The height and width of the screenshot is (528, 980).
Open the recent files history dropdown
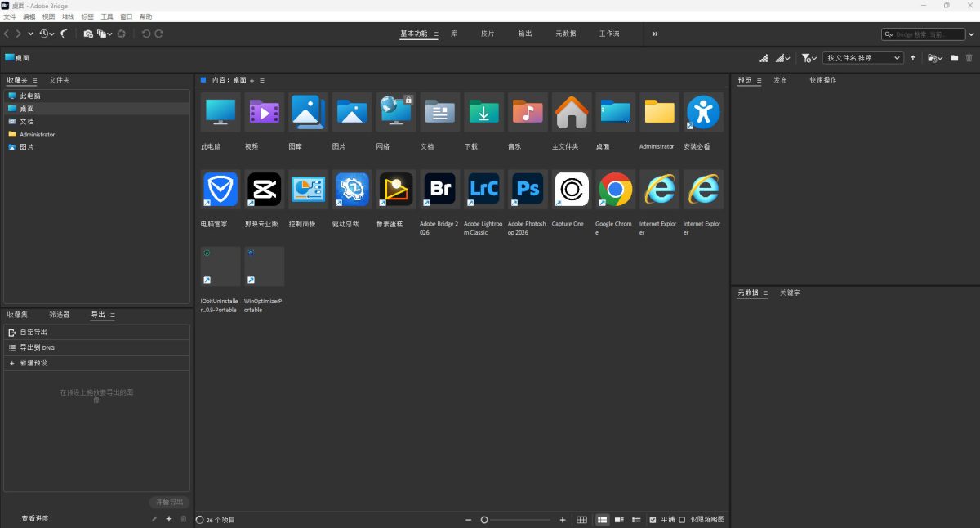(47, 34)
